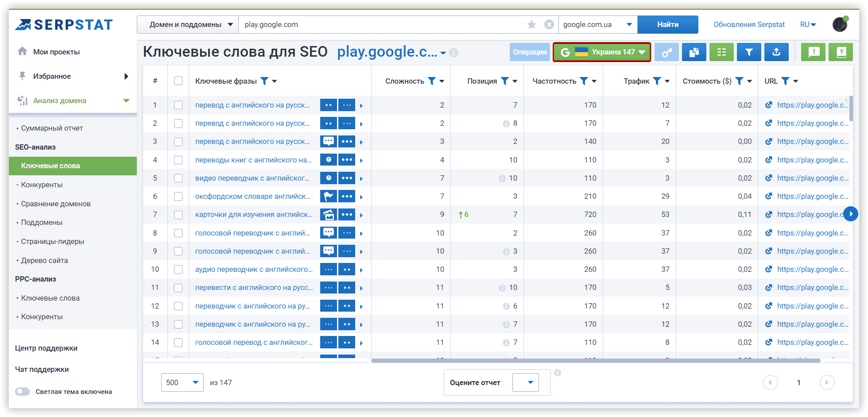Click the Операции button
Viewport: 868px width, 417px height.
tap(530, 52)
